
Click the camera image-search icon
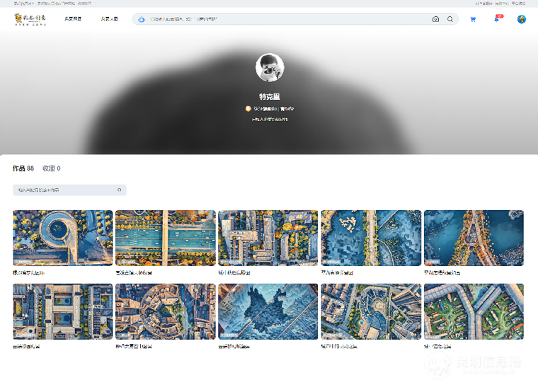(435, 19)
